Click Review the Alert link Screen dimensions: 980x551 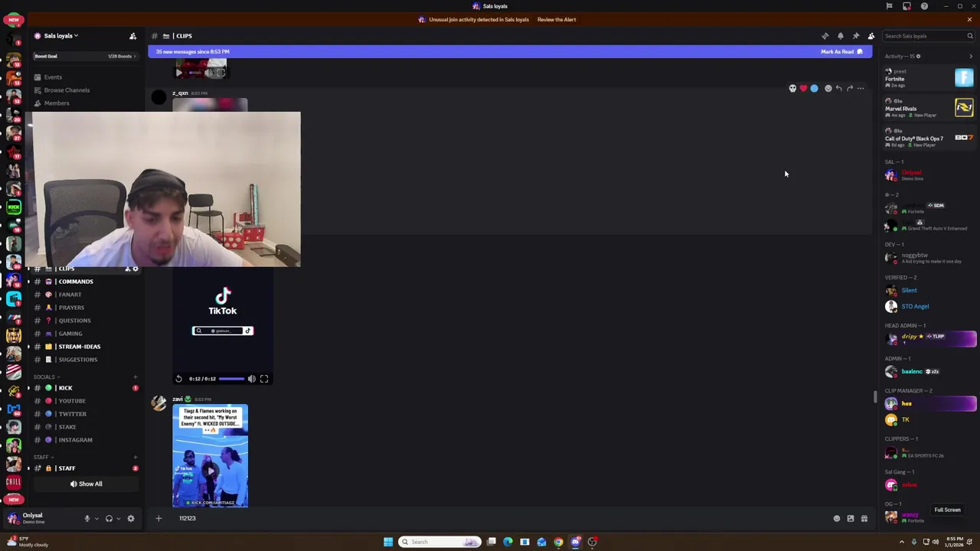click(557, 20)
